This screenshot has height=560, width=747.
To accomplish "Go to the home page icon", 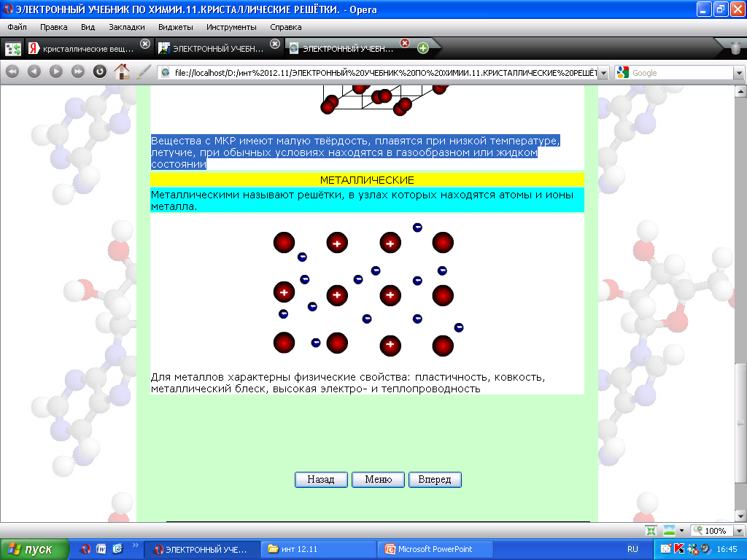I will [122, 71].
